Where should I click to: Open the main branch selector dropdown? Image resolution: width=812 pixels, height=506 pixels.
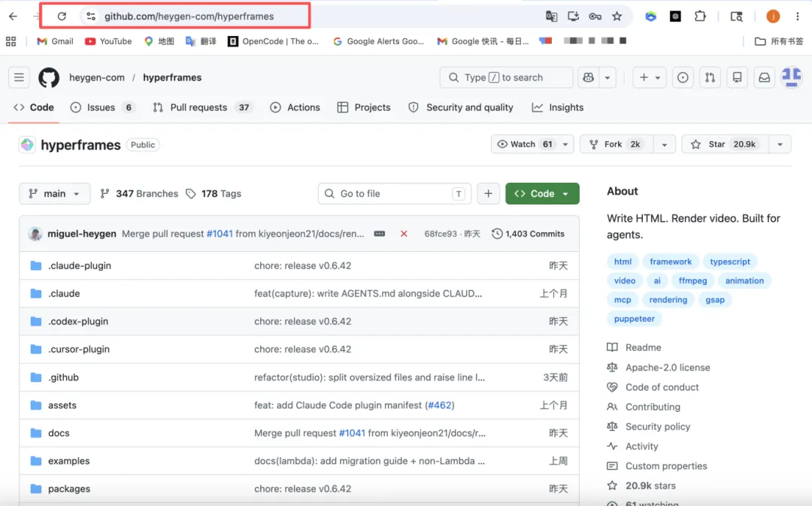pyautogui.click(x=55, y=194)
